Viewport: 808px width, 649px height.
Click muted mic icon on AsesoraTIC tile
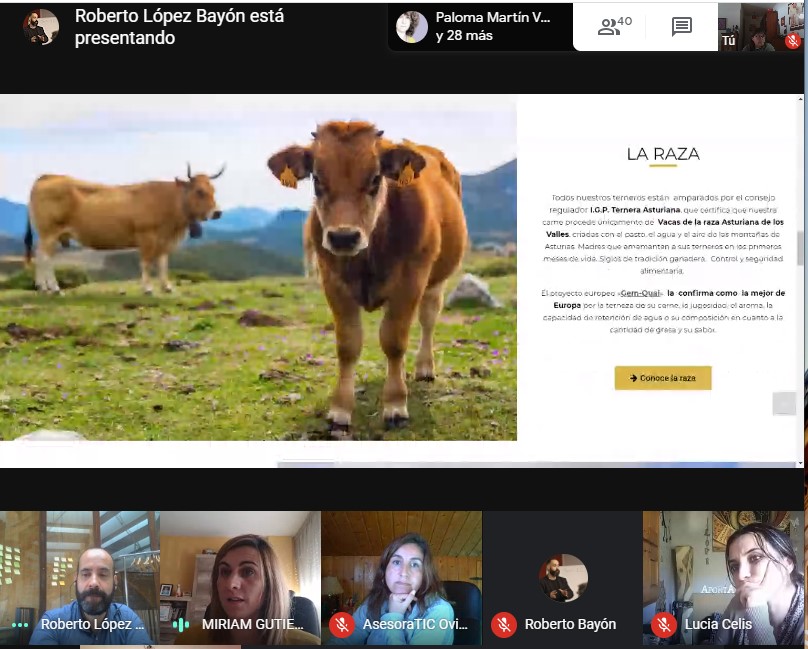(342, 625)
